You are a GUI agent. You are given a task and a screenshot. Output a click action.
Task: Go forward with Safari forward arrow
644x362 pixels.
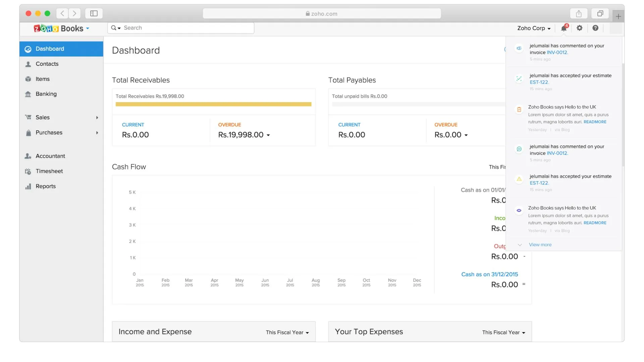[x=74, y=13]
